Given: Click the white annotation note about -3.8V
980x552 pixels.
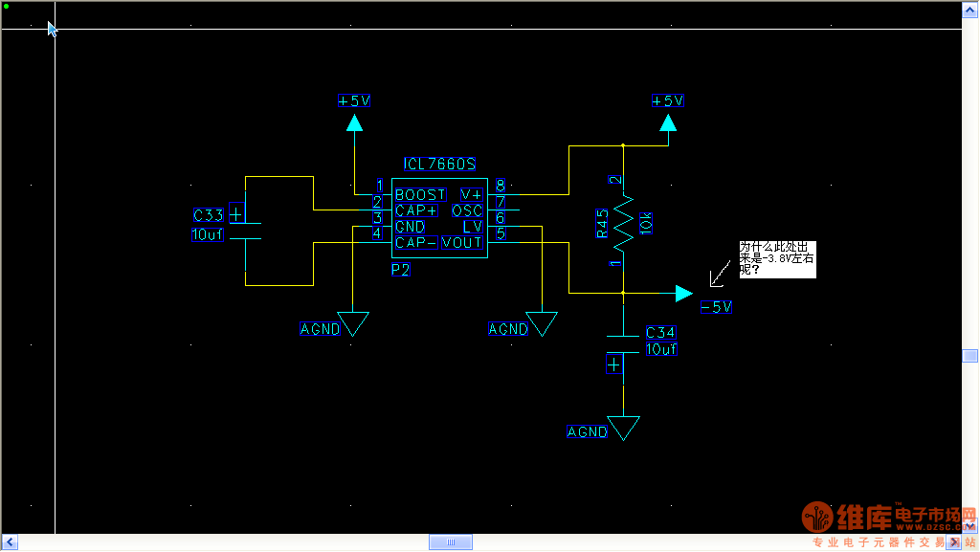Looking at the screenshot, I should click(776, 259).
